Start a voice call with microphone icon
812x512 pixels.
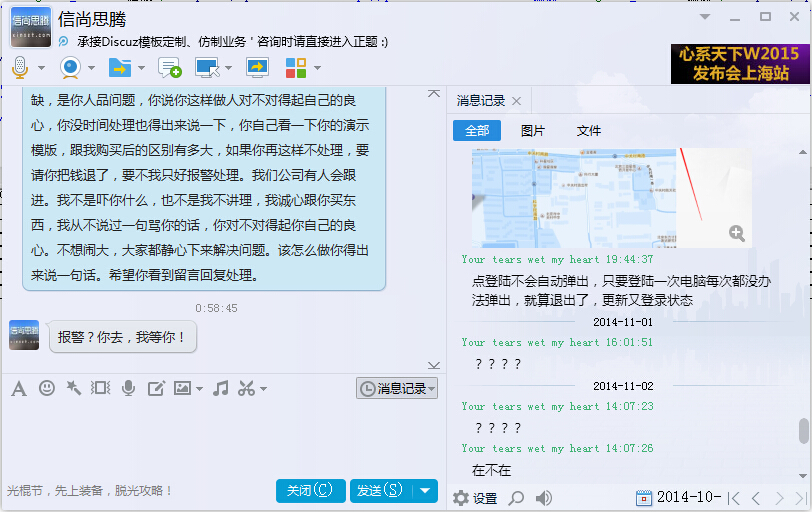point(20,67)
